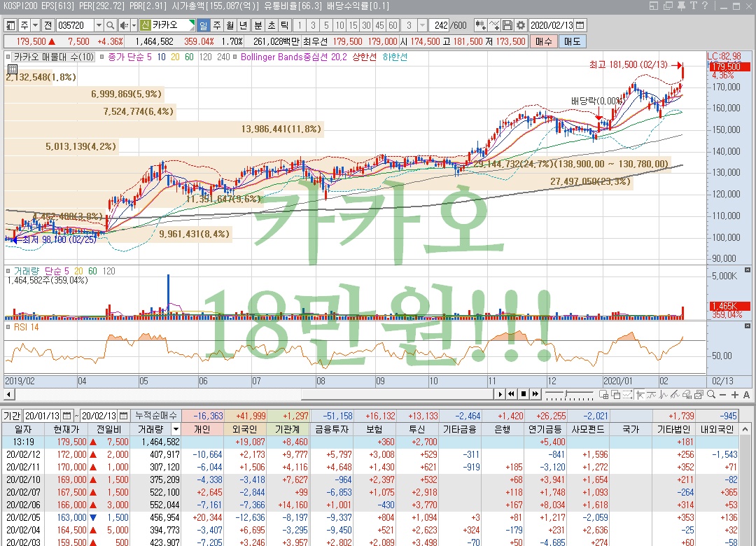Image resolution: width=756 pixels, height=546 pixels.
Task: Click the zoom magnifier below chart
Action: [711, 395]
